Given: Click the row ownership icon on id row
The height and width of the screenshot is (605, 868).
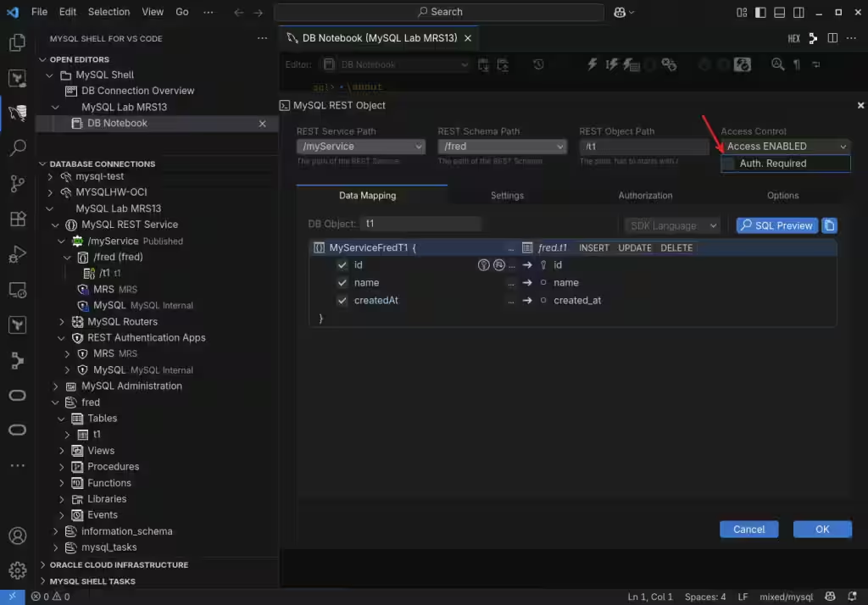Looking at the screenshot, I should click(x=498, y=265).
